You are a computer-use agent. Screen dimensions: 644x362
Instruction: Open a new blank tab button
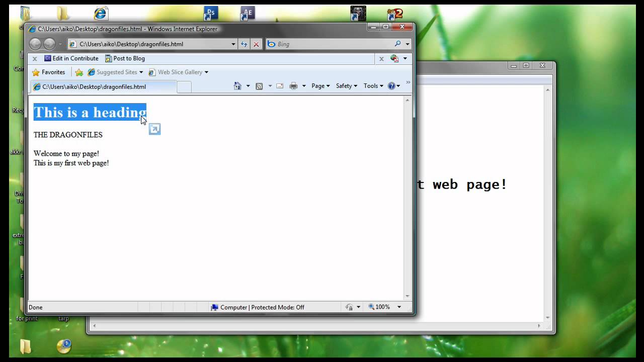[184, 87]
